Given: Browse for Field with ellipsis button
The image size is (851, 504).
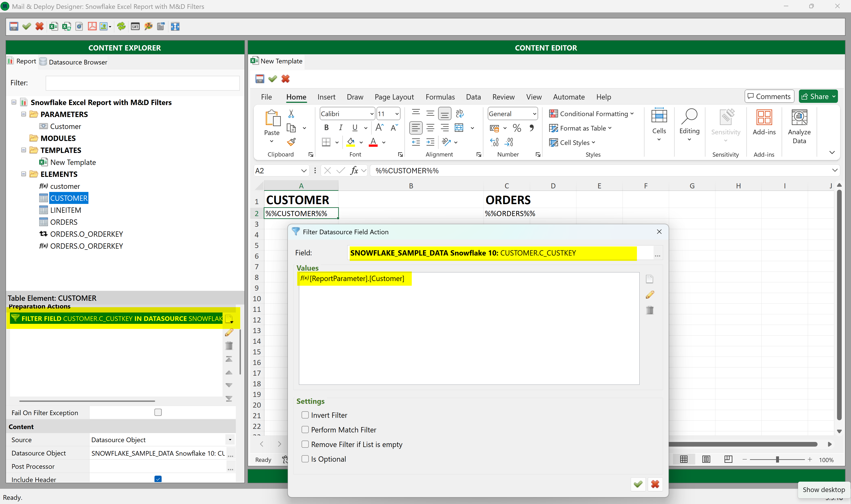Looking at the screenshot, I should tap(658, 253).
